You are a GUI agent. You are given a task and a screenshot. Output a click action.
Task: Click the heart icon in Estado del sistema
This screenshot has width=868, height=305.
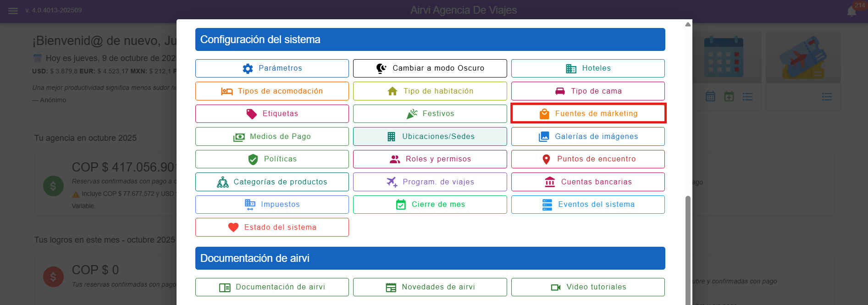pos(233,227)
